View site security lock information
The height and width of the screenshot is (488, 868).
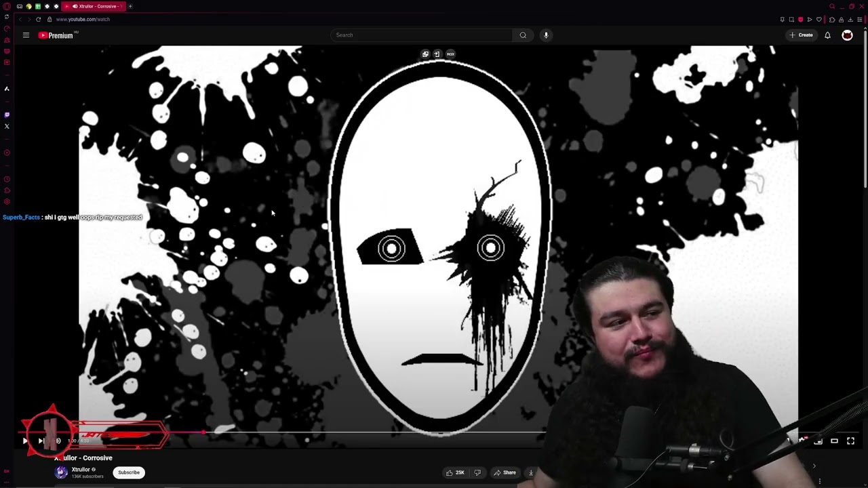coord(49,19)
